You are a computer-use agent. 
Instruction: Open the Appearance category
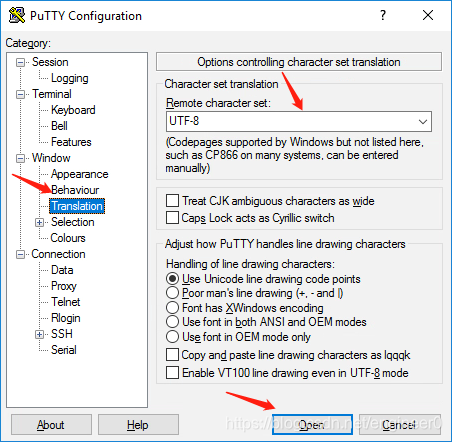[79, 174]
